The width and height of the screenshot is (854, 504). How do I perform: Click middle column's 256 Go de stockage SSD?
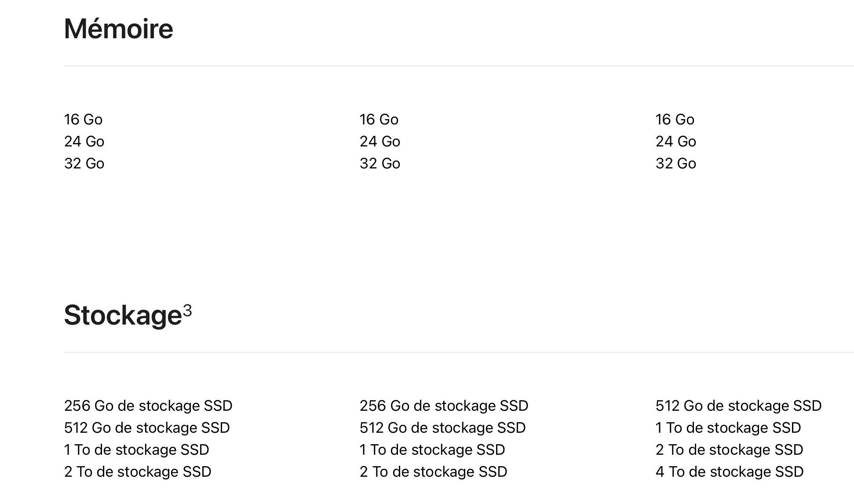444,406
